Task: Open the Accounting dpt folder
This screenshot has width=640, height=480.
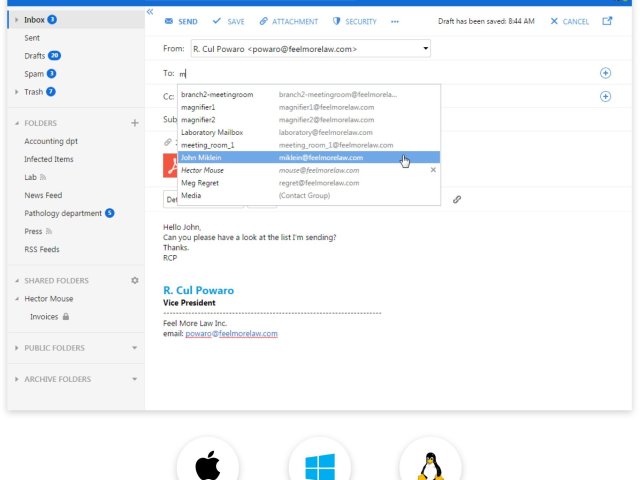Action: pos(51,141)
